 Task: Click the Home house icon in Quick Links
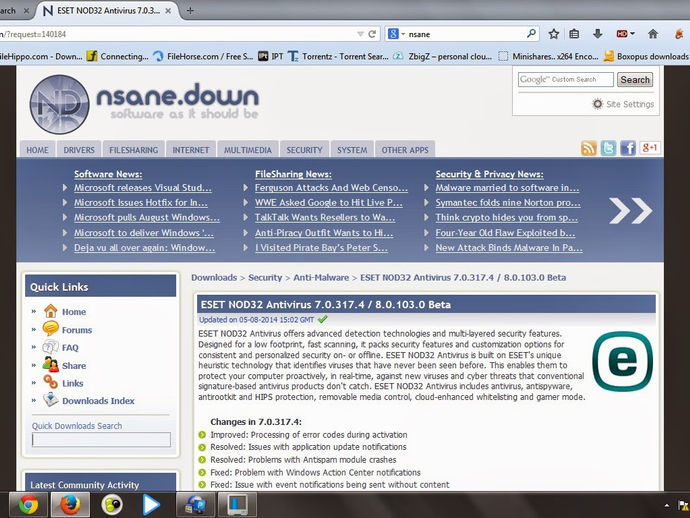tap(51, 311)
